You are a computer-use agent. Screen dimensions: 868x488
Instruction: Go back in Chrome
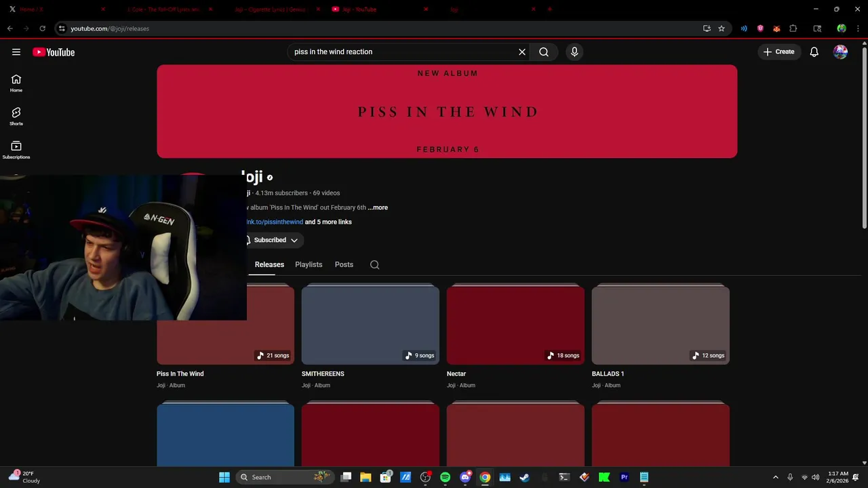tap(10, 28)
